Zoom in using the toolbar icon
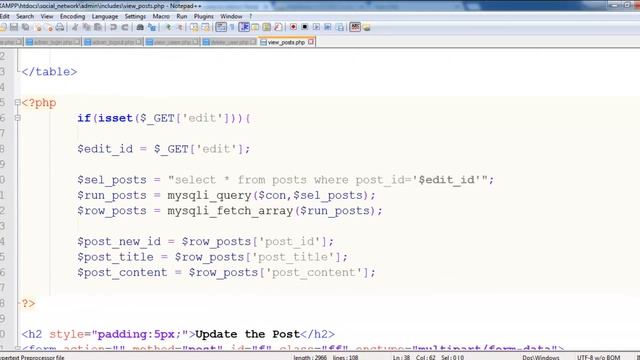The image size is (640, 360). tap(168, 27)
